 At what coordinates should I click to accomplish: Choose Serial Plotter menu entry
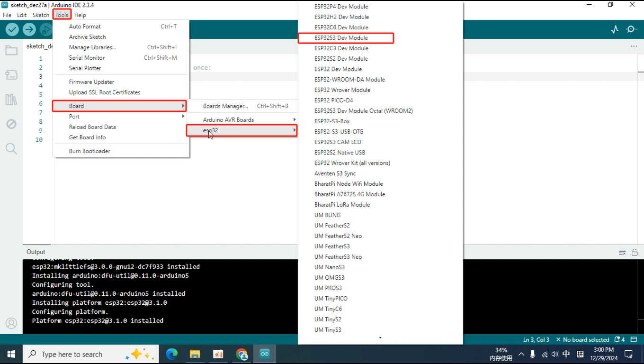(x=121, y=68)
